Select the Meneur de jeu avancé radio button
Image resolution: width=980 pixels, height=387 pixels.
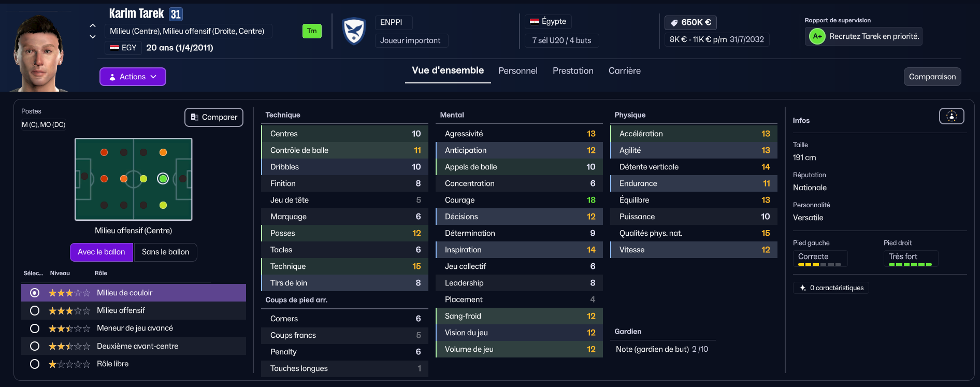[x=35, y=328]
